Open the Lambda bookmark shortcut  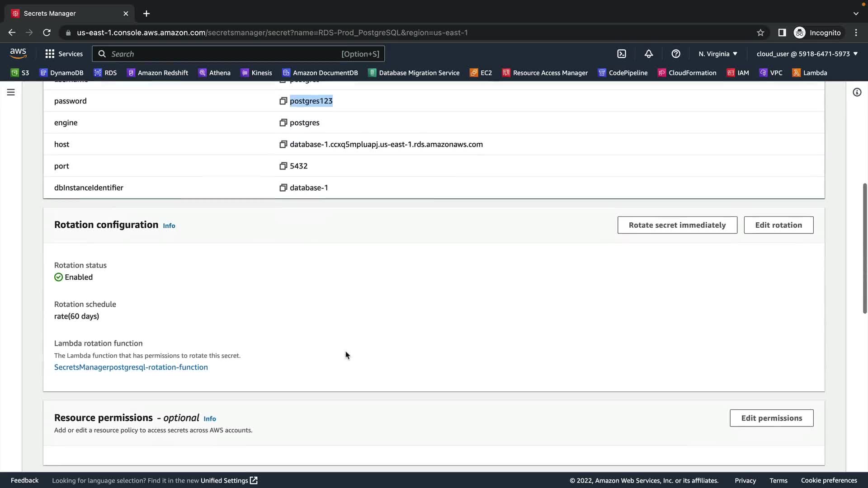pyautogui.click(x=810, y=73)
